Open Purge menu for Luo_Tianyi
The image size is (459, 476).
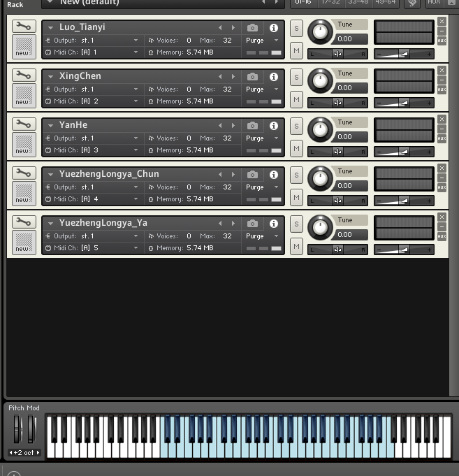pos(276,40)
